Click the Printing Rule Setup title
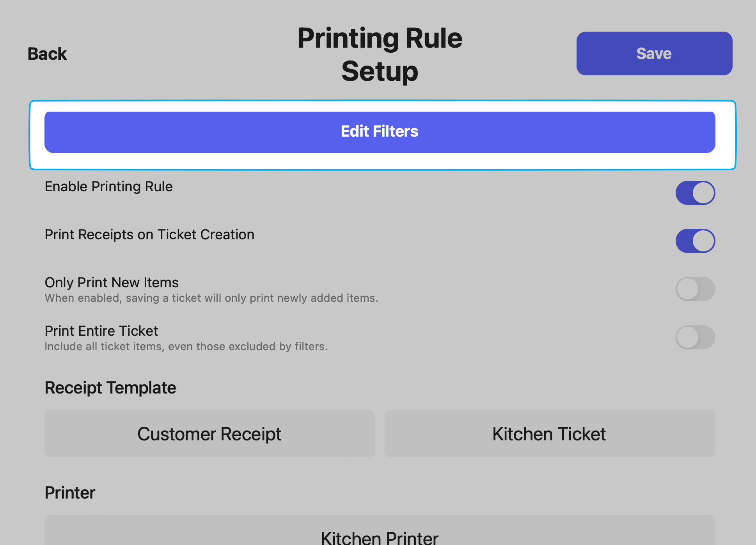The width and height of the screenshot is (756, 545). coord(379,55)
